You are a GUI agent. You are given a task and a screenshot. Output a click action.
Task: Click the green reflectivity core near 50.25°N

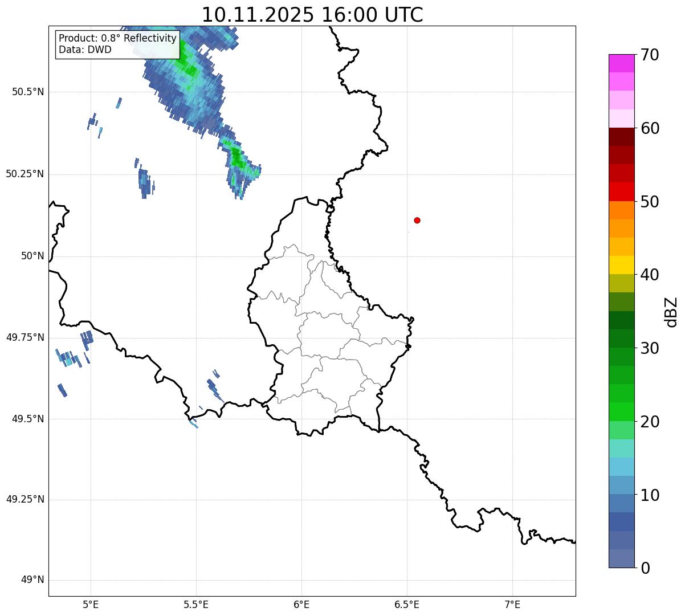(x=237, y=158)
